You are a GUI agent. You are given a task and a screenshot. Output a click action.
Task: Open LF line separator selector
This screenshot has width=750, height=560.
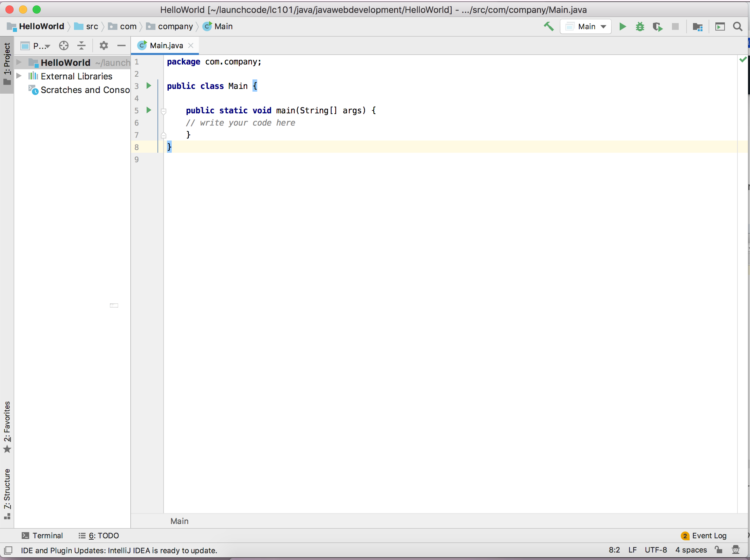(632, 550)
